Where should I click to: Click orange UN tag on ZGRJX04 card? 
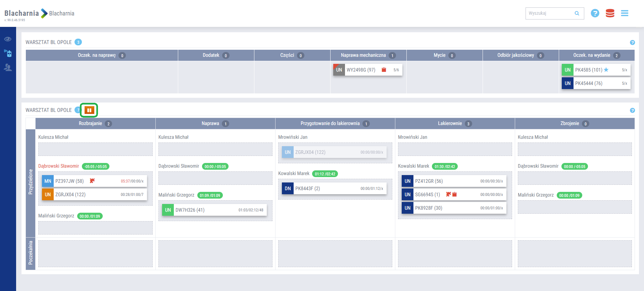(48, 195)
